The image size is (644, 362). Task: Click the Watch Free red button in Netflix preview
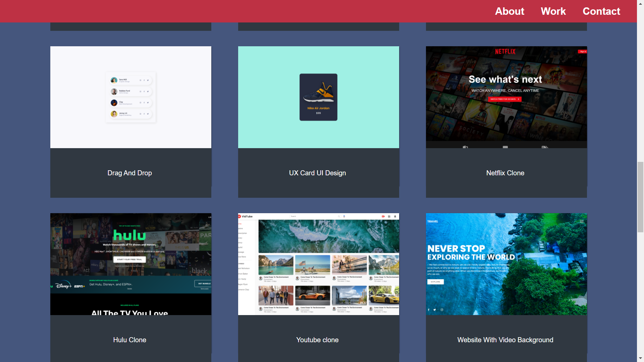tap(505, 99)
